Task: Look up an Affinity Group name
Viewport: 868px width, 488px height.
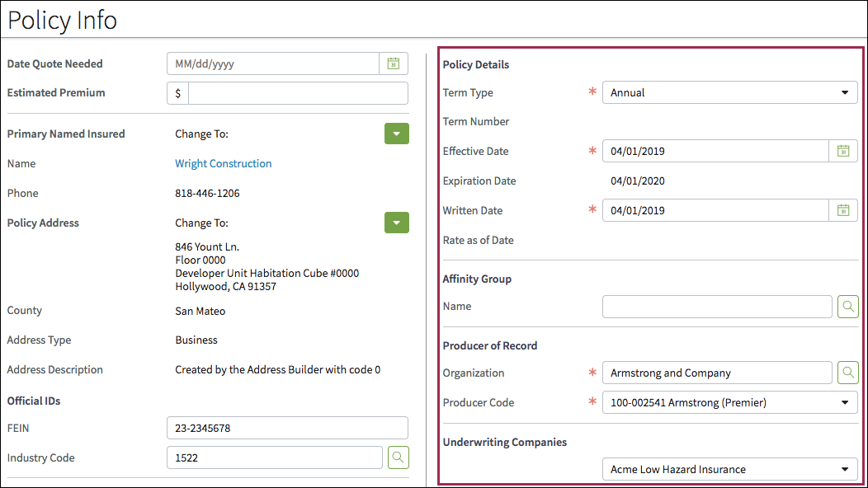Action: (x=848, y=306)
